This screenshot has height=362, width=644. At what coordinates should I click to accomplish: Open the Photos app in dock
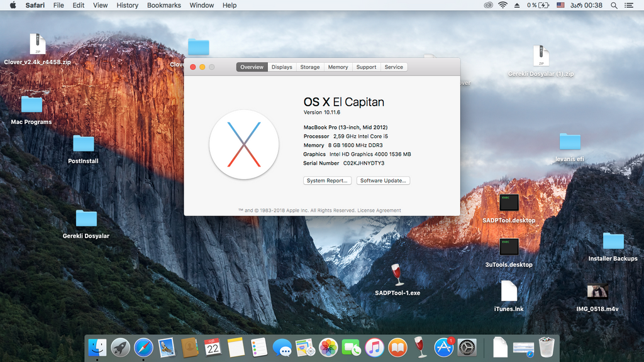(x=328, y=348)
